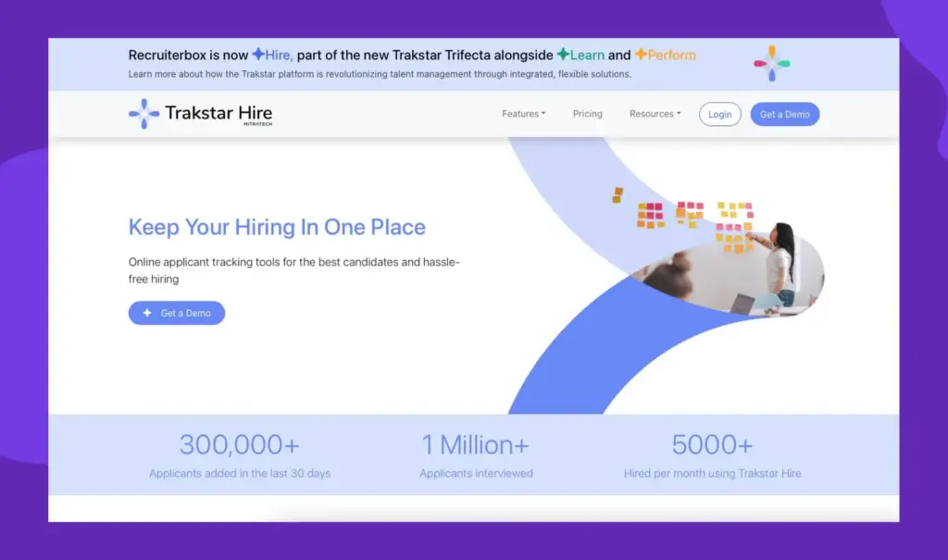
Task: Click Hired per month using Trakstar Hire
Action: (x=712, y=474)
